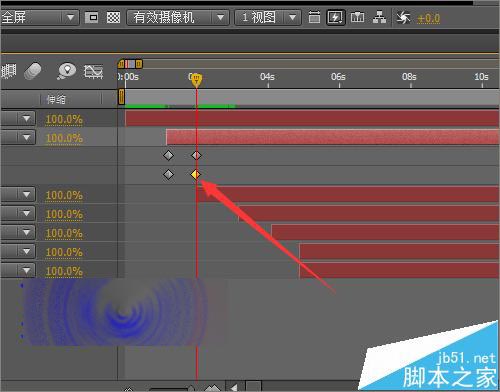The height and width of the screenshot is (392, 500).
Task: Open Brainstorm with the lightbulb icon
Action: [66, 71]
